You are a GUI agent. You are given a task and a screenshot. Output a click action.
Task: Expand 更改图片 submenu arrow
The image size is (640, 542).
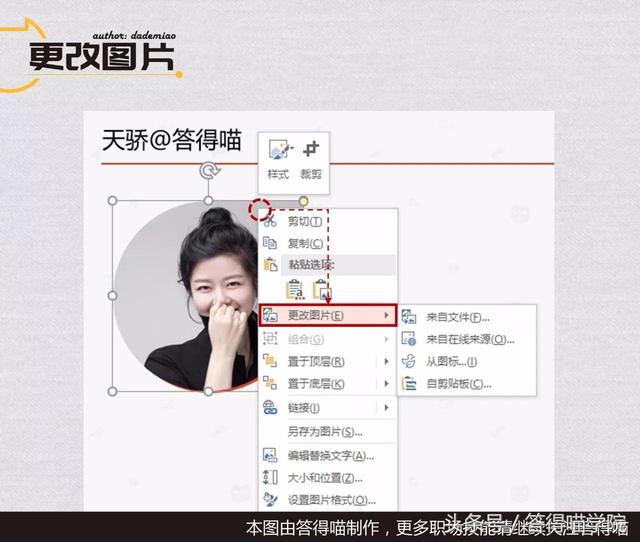click(x=386, y=315)
